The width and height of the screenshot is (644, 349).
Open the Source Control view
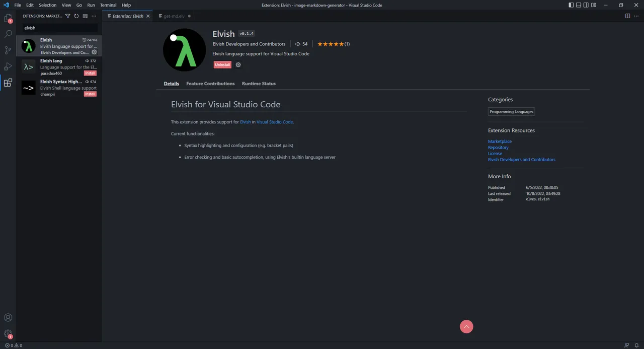8,50
